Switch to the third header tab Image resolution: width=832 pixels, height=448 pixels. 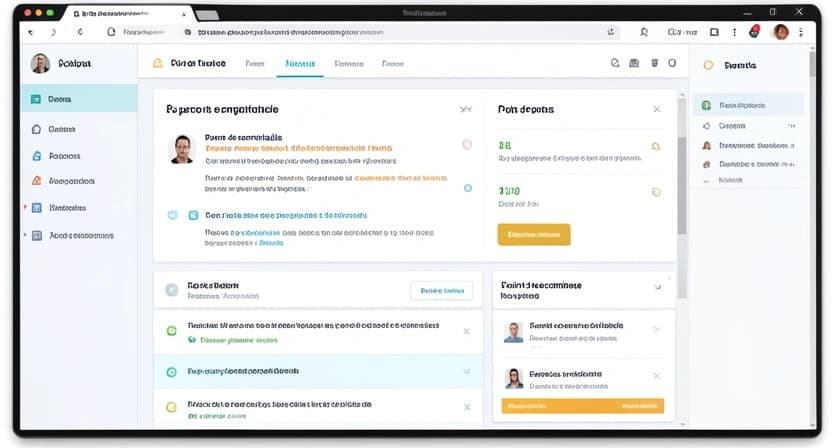[349, 64]
